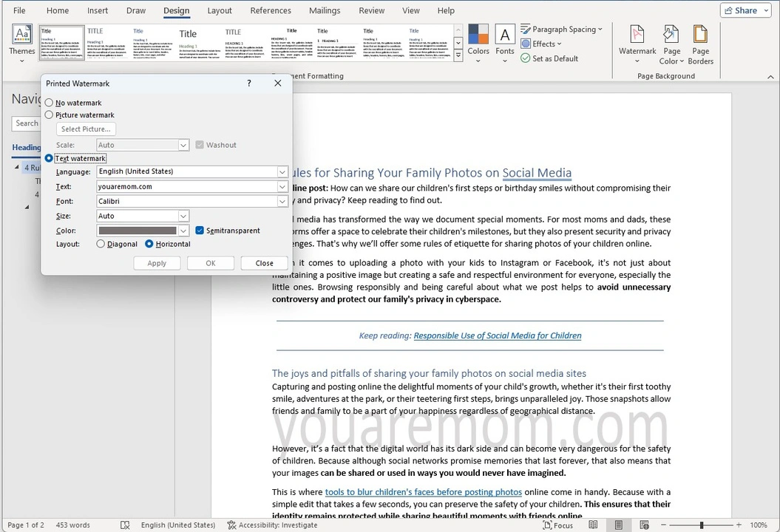The image size is (780, 532).
Task: Open the theme Colors palette
Action: (478, 44)
